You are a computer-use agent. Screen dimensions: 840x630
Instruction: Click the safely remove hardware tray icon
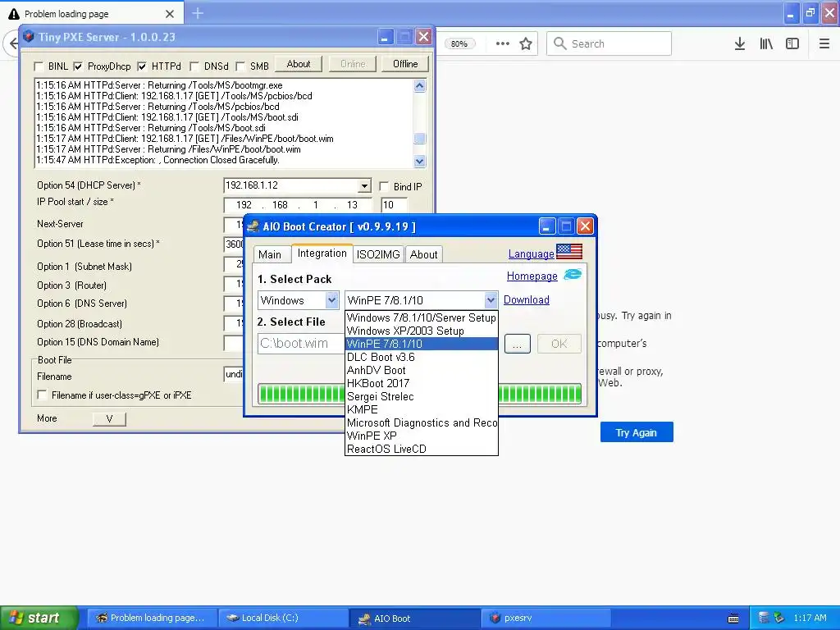point(779,618)
